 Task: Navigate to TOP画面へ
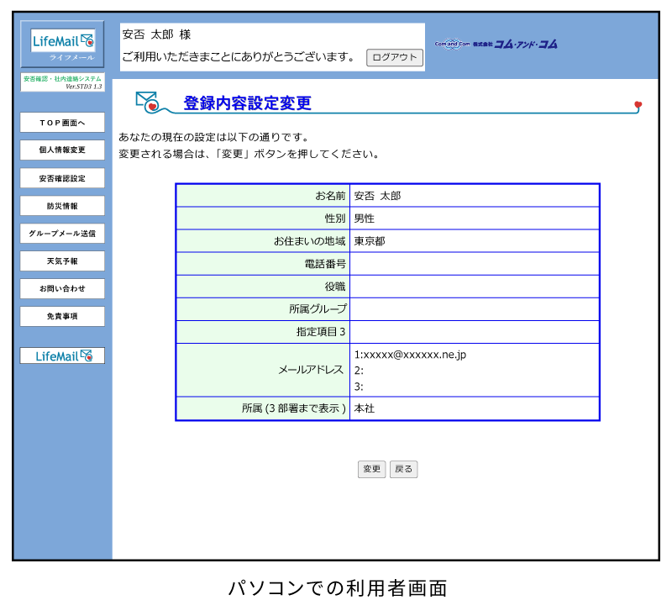(61, 123)
